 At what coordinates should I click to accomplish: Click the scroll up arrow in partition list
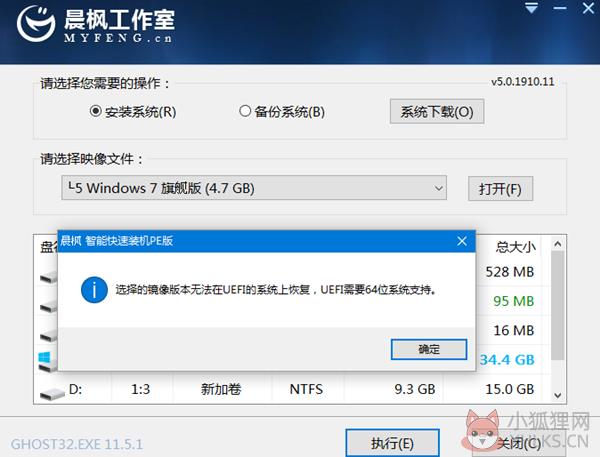pyautogui.click(x=558, y=244)
